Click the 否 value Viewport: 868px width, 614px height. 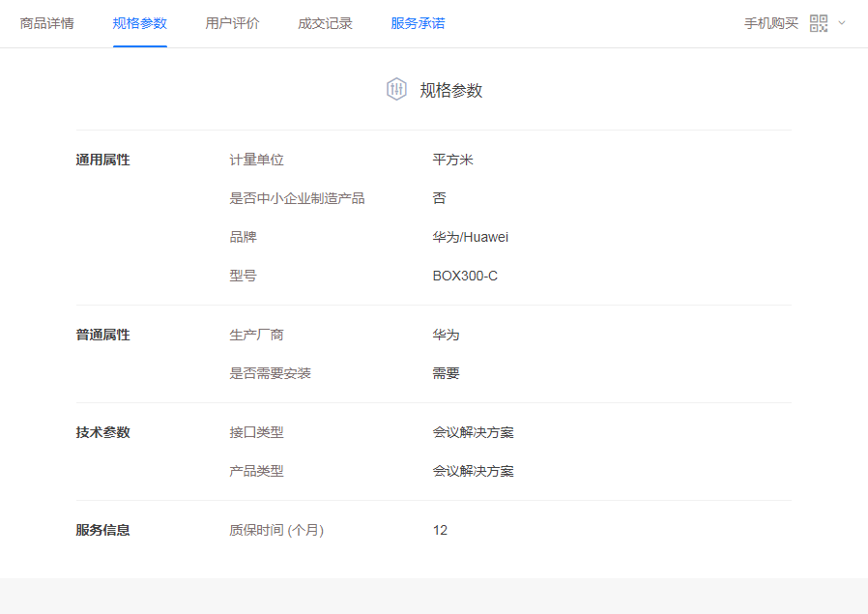tap(439, 199)
